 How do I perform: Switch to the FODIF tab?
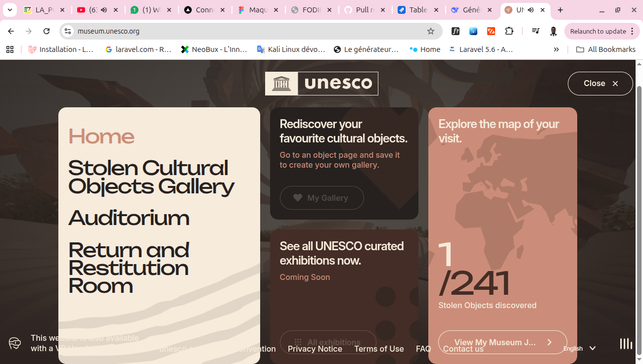[x=312, y=10]
